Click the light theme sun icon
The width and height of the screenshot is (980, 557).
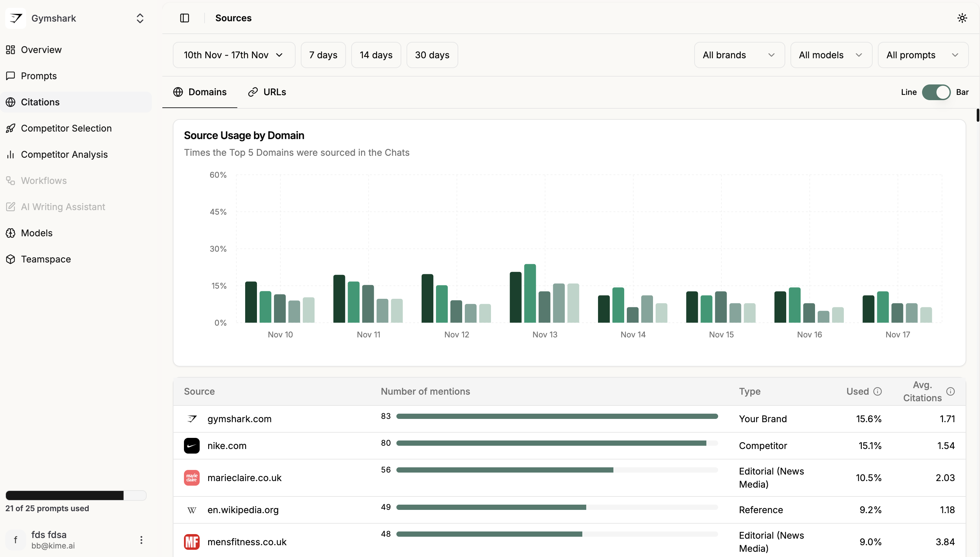tap(962, 18)
